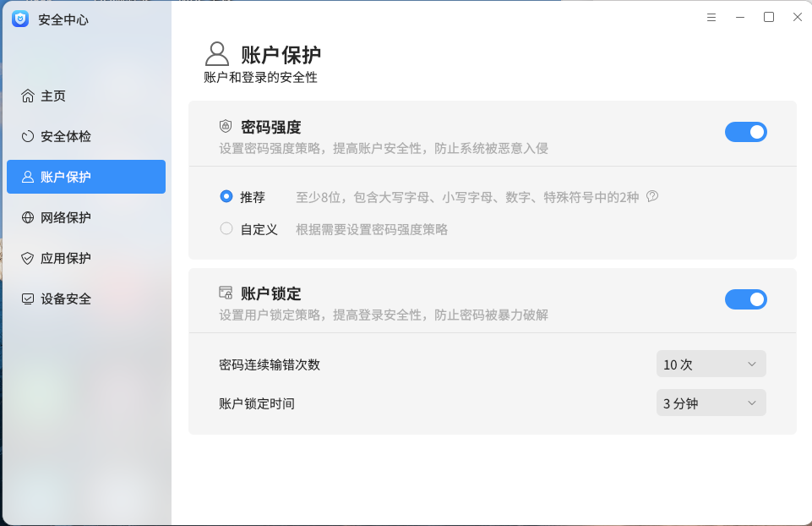
Task: Switch to the 账户保护 sidebar entry
Action: point(85,176)
